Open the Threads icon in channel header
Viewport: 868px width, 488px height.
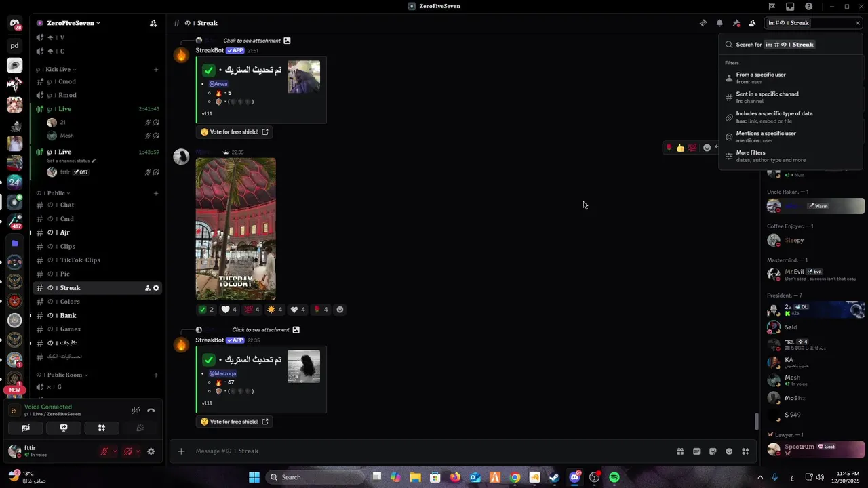coord(703,23)
